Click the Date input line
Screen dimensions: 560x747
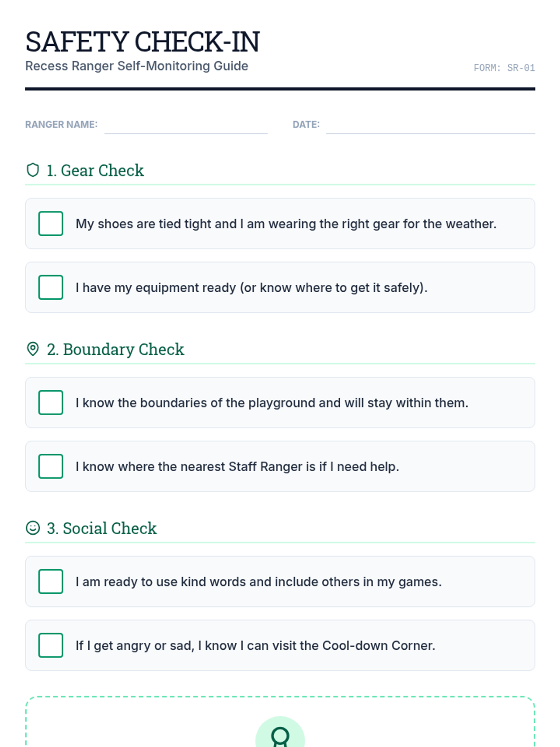[430, 126]
